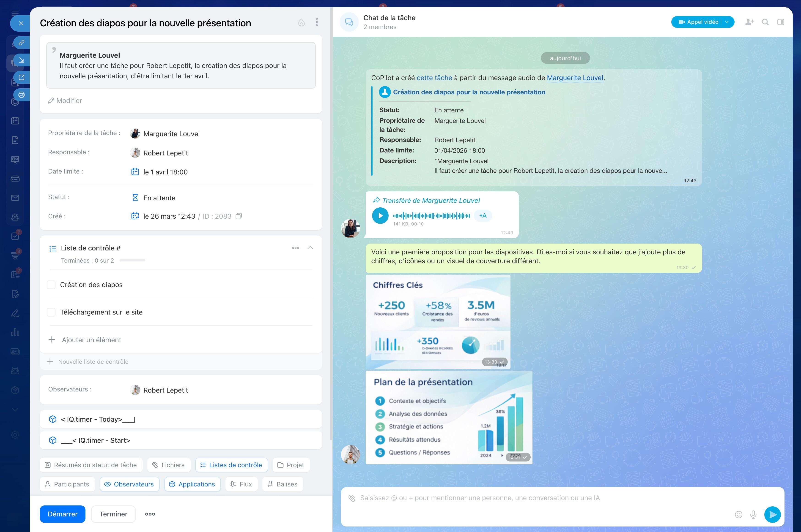The height and width of the screenshot is (532, 801).
Task: Click the Démarrer button
Action: (63, 514)
